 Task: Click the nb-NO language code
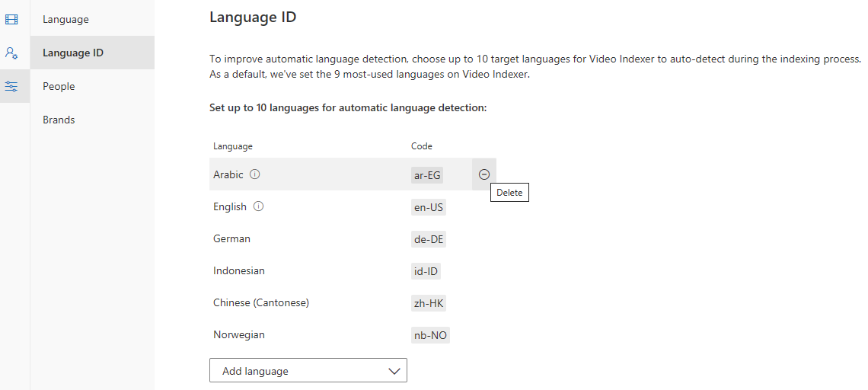coord(430,334)
